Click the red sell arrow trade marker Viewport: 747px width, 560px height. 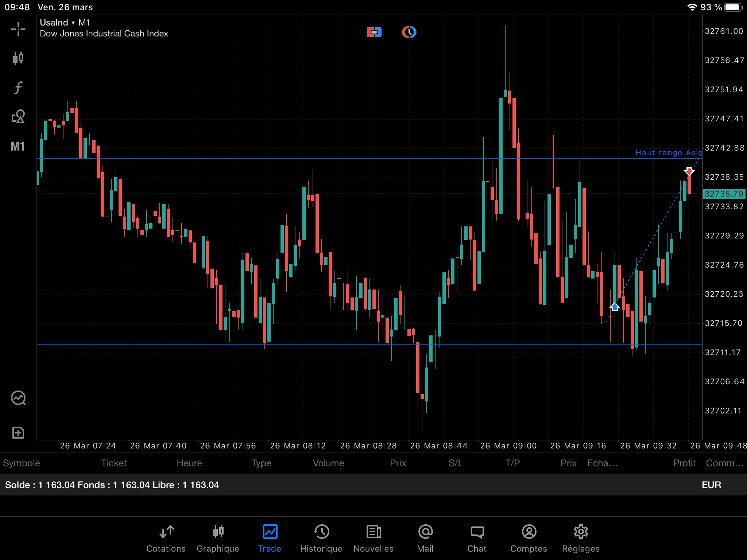tap(689, 171)
